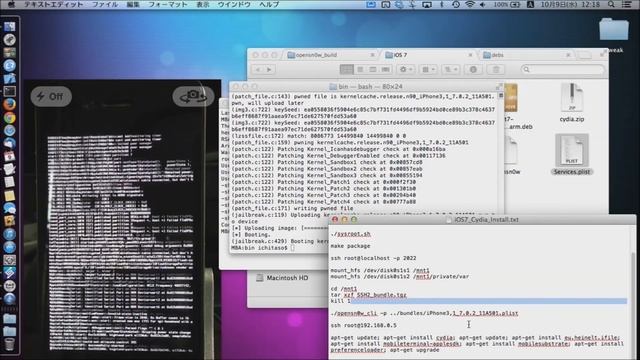Toggle the camera flash Off button
Screen dimensions: 640x360
click(51, 97)
